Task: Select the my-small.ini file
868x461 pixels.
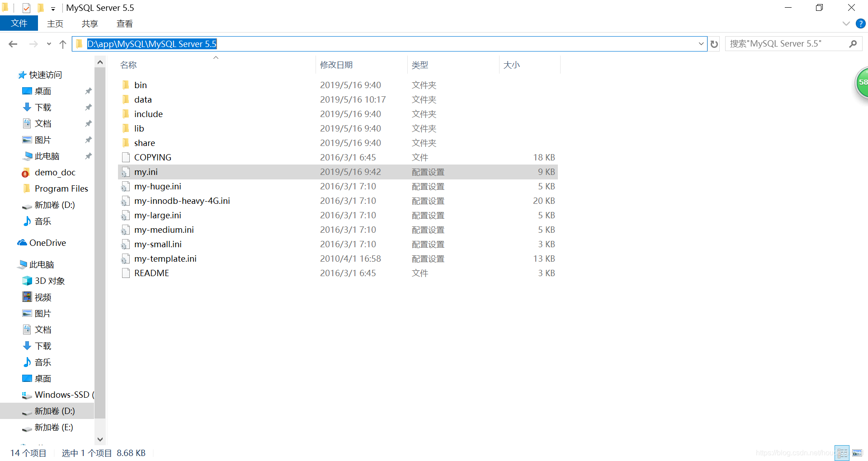Action: pos(158,244)
